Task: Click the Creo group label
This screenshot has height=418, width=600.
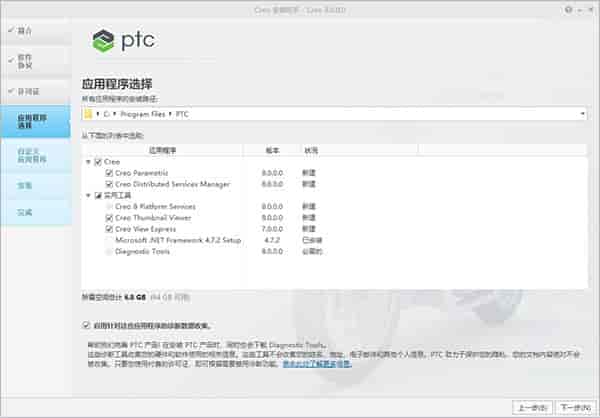Action: coord(112,162)
